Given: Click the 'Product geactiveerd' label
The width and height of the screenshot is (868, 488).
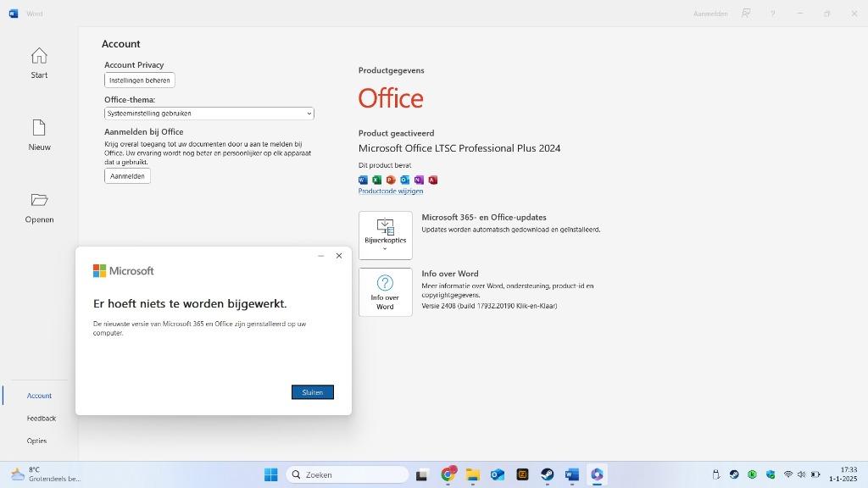Looking at the screenshot, I should click(x=397, y=133).
